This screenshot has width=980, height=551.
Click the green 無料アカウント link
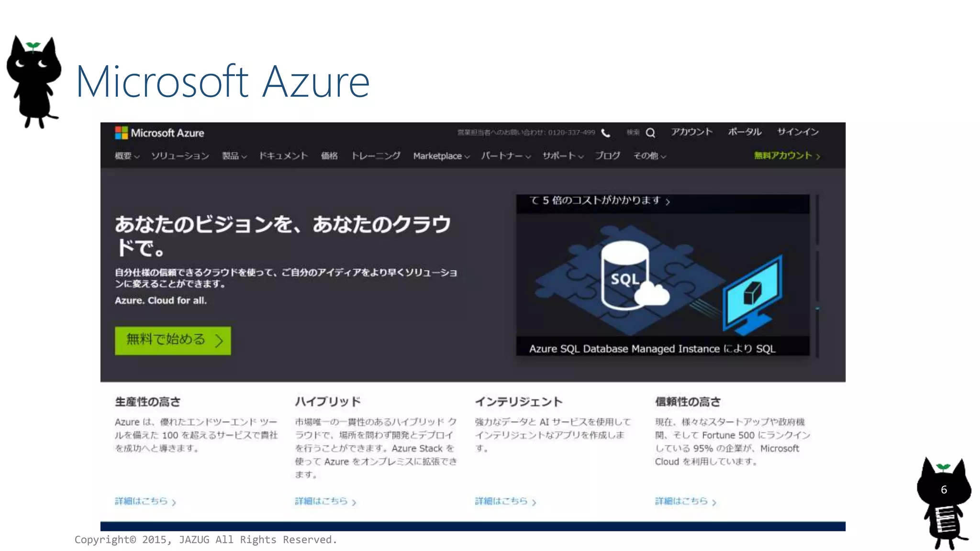(x=787, y=156)
